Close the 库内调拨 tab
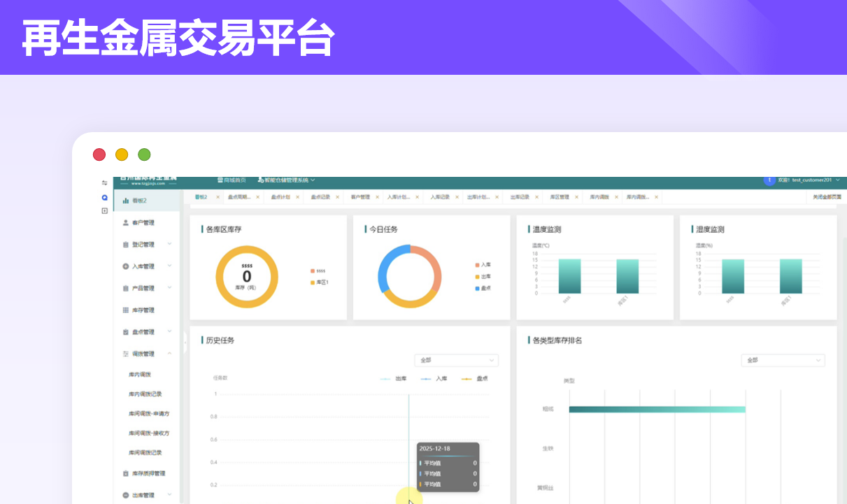 pyautogui.click(x=617, y=197)
